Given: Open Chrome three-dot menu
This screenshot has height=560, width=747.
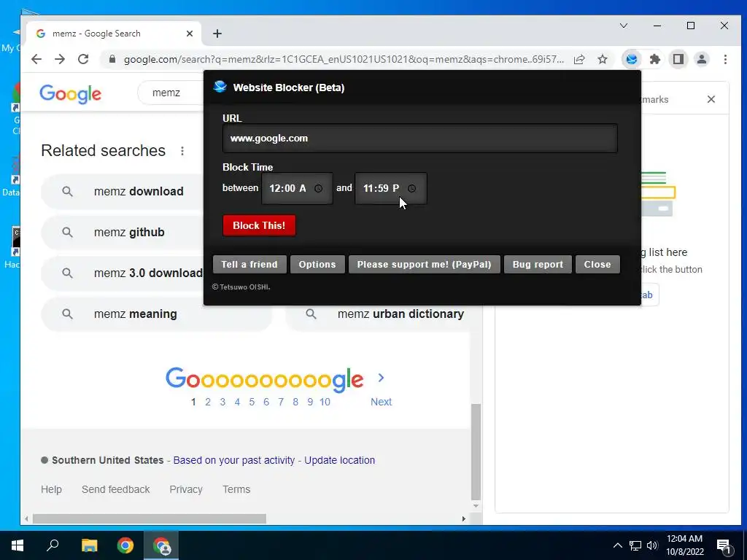Looking at the screenshot, I should (x=725, y=59).
